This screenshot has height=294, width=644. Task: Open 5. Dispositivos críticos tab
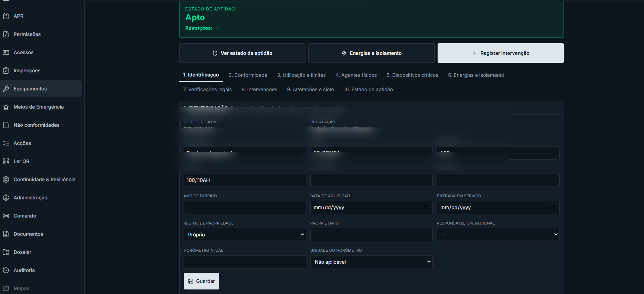412,75
